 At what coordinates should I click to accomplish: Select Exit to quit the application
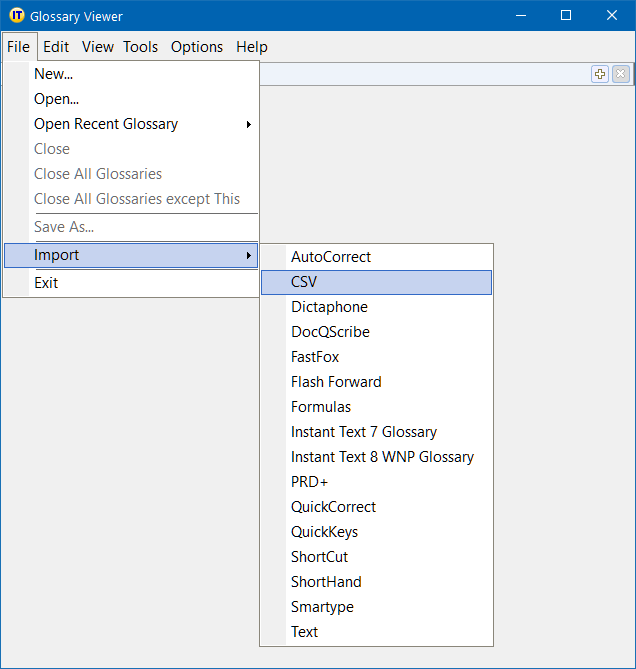(46, 283)
